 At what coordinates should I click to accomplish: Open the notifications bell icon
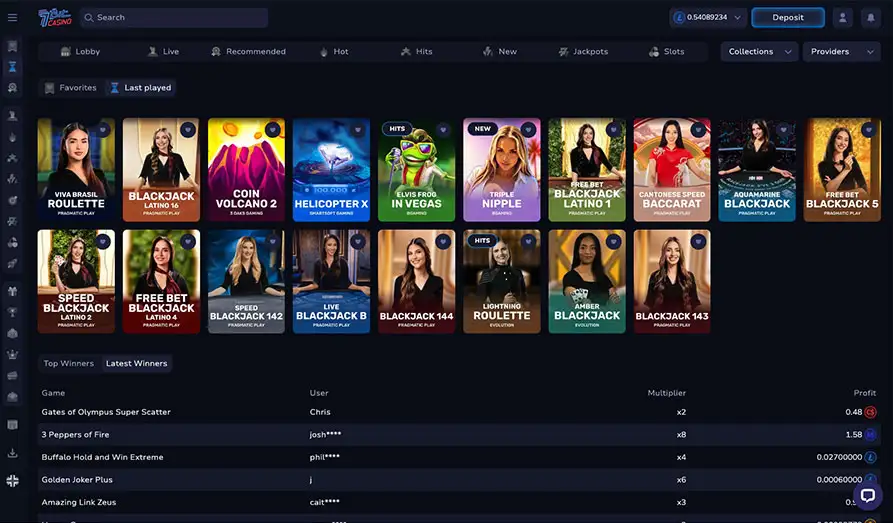point(871,18)
